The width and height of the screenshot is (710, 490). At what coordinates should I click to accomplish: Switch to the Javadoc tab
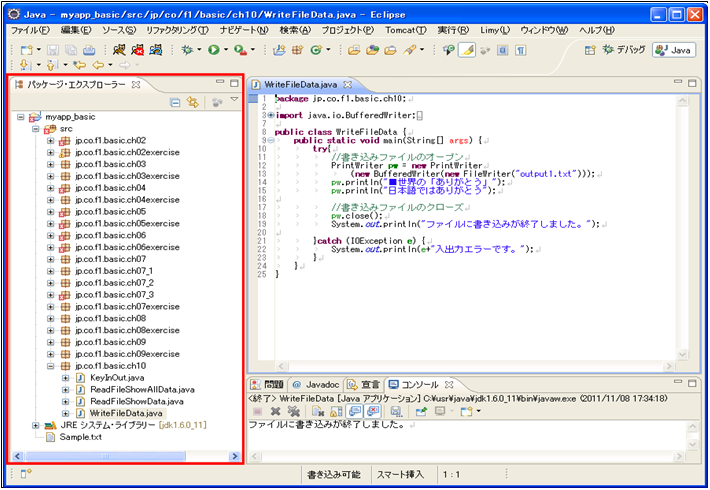pyautogui.click(x=317, y=384)
